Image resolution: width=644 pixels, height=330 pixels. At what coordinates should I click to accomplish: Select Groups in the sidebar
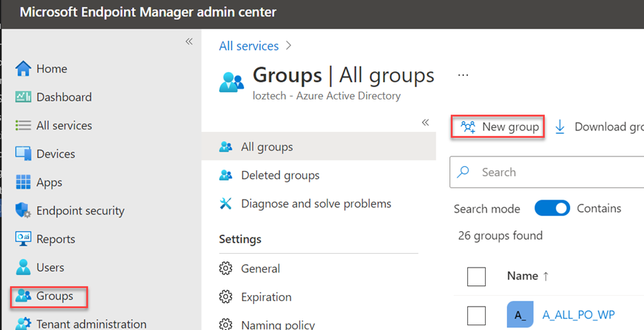point(55,296)
